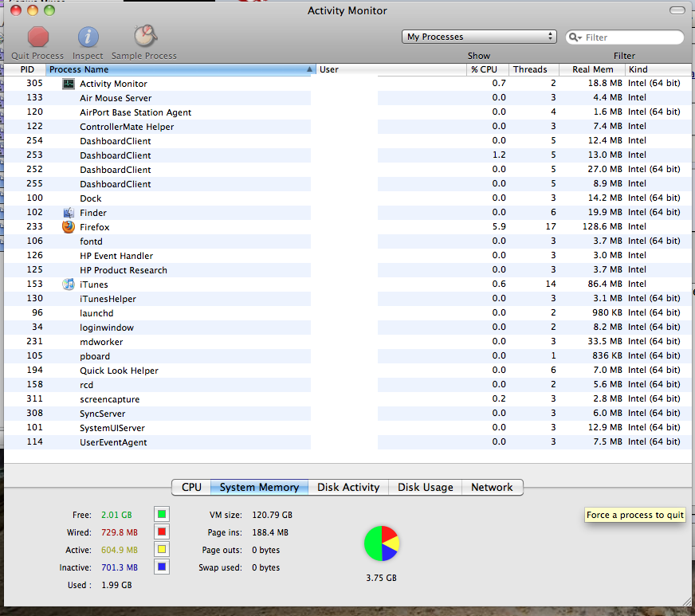Select the UserEventAgent process row
695x616 pixels.
[347, 442]
